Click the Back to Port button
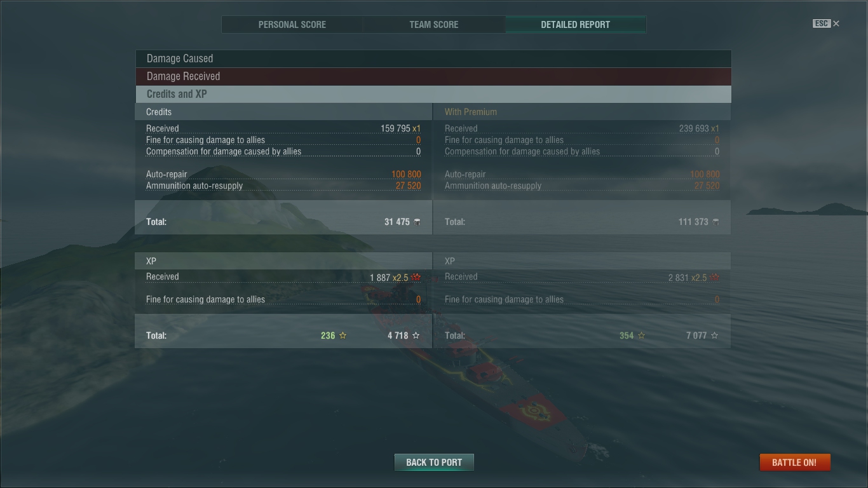 [x=434, y=463]
